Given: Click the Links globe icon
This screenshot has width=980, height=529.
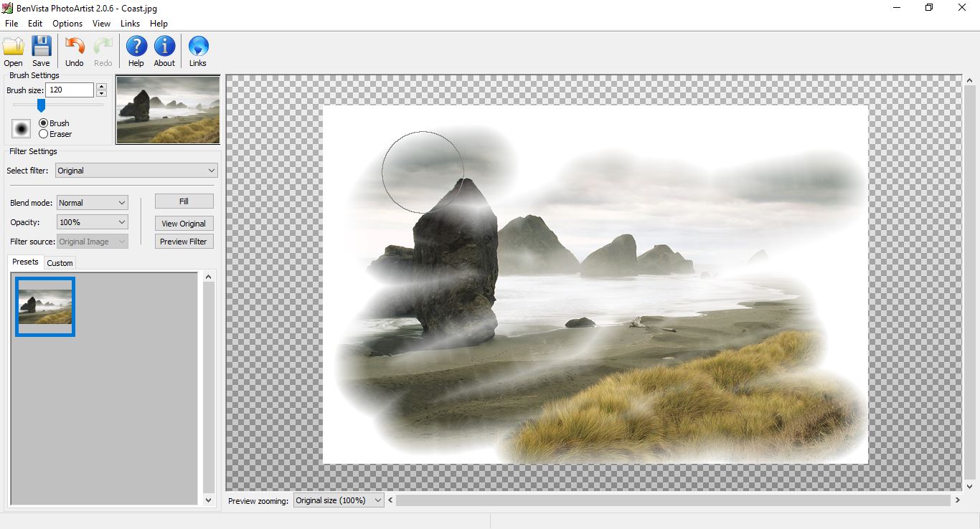Looking at the screenshot, I should [x=198, y=47].
